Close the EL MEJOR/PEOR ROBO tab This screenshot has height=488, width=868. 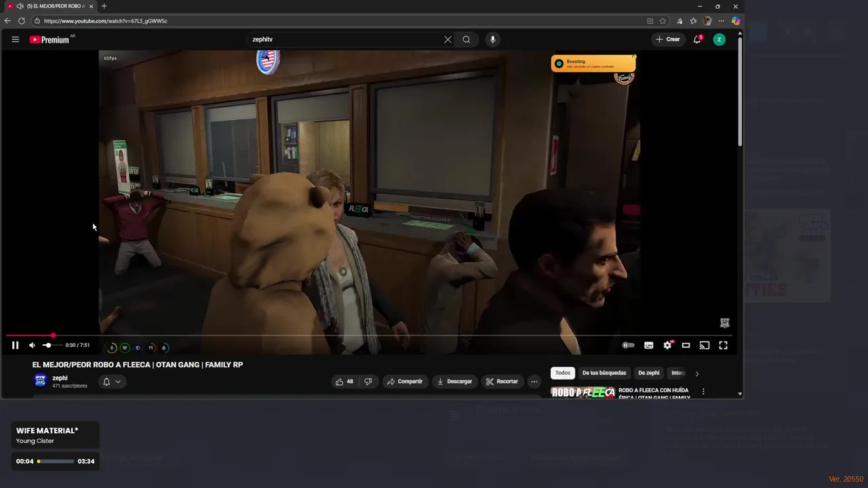click(91, 6)
